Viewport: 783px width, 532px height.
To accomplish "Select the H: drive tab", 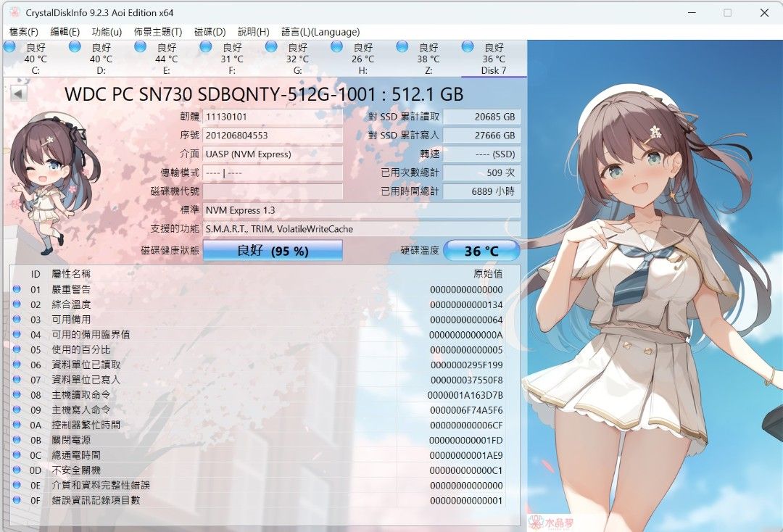I will pyautogui.click(x=362, y=59).
